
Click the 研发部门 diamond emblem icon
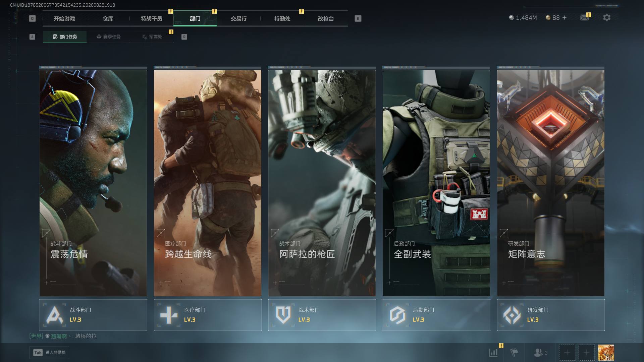(x=512, y=315)
